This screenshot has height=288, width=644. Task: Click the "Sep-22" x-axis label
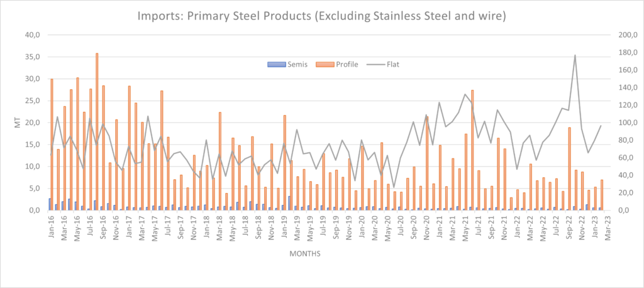(568, 223)
